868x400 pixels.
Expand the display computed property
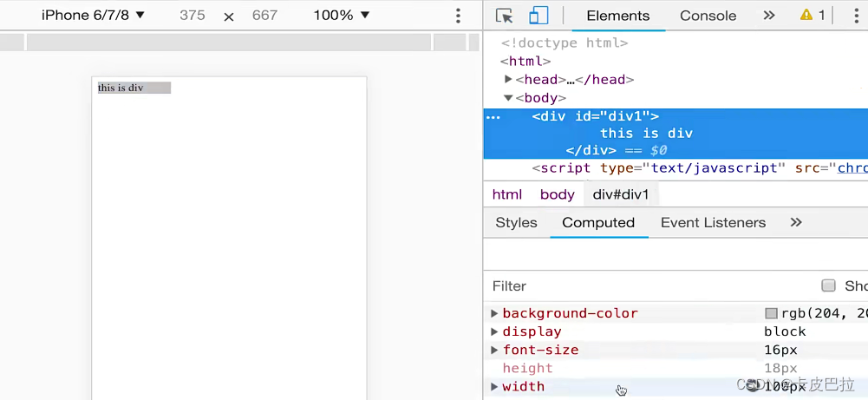[494, 331]
